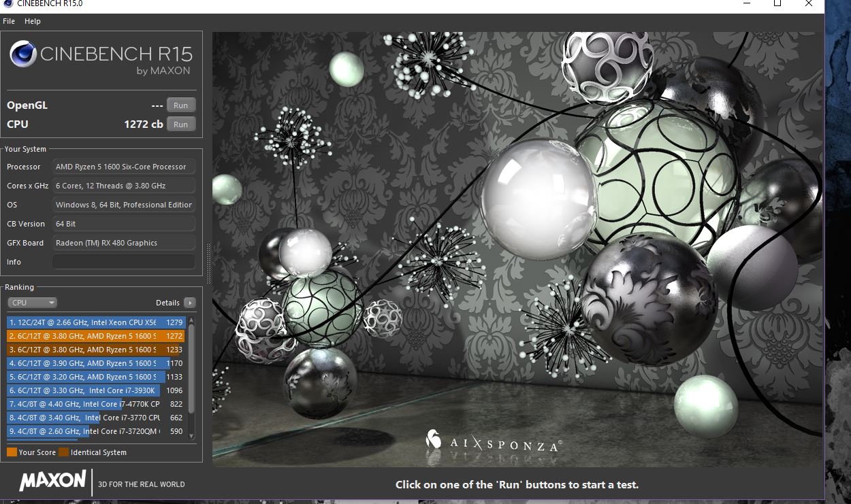Click the ranking scrollbar up arrow
The image size is (851, 504).
click(191, 320)
